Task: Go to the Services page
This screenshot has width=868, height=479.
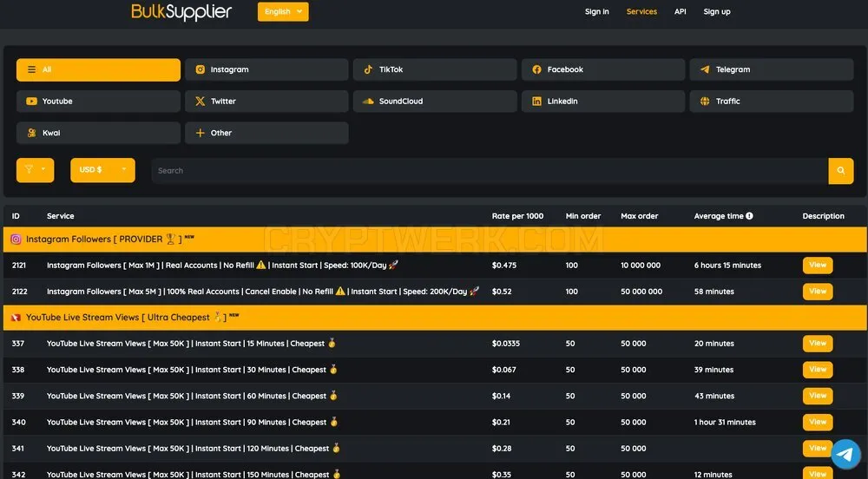Action: (641, 11)
